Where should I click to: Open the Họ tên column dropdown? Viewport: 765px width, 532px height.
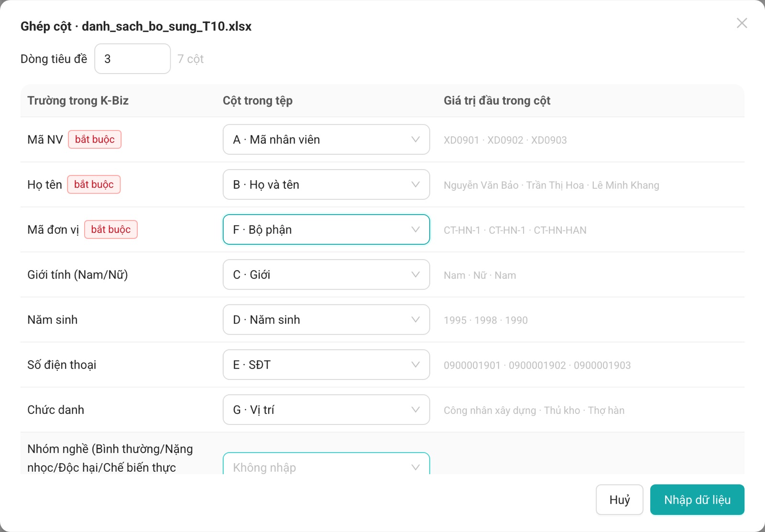coord(326,185)
